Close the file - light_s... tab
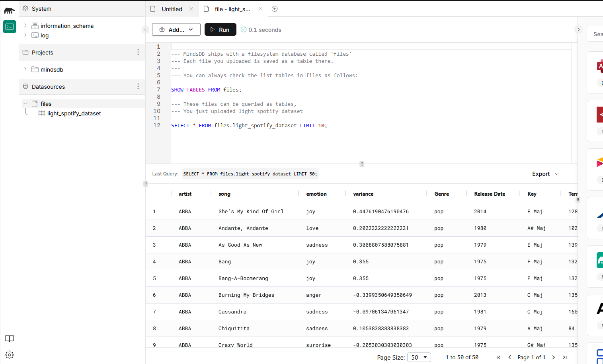This screenshot has height=364, width=603. click(x=260, y=9)
